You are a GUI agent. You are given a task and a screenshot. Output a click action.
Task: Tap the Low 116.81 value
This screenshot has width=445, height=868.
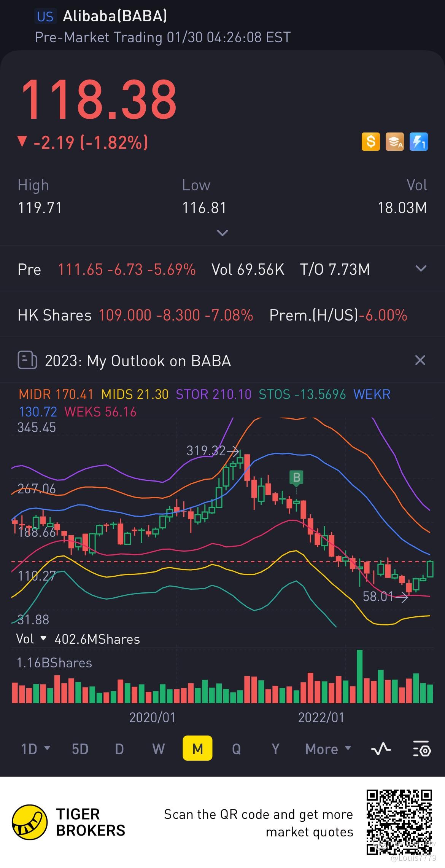click(x=204, y=208)
